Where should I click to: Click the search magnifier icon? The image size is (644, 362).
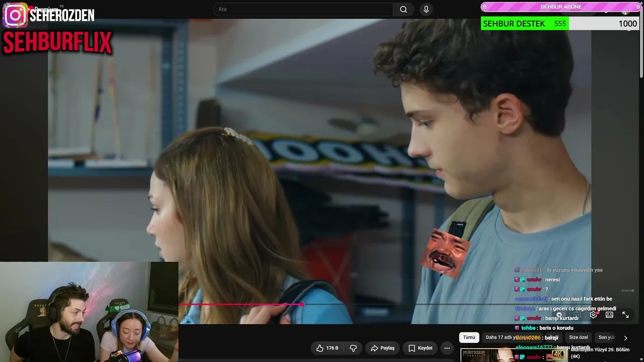404,10
